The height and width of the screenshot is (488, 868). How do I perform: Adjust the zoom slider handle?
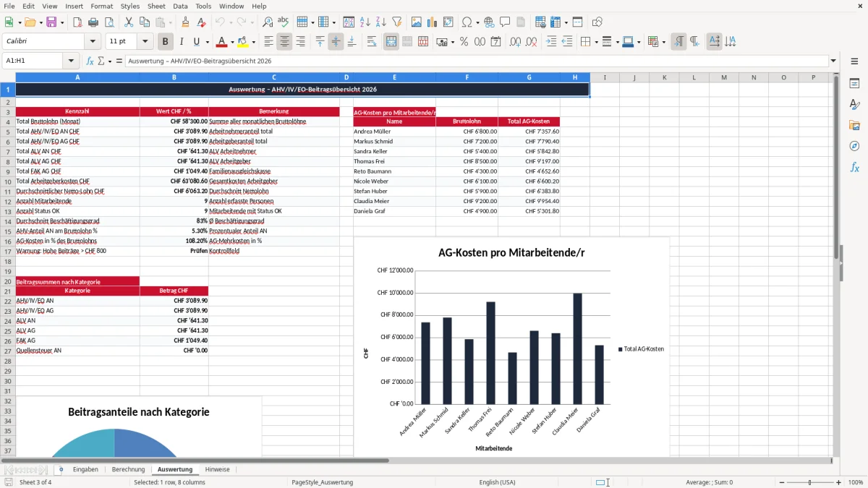(809, 482)
